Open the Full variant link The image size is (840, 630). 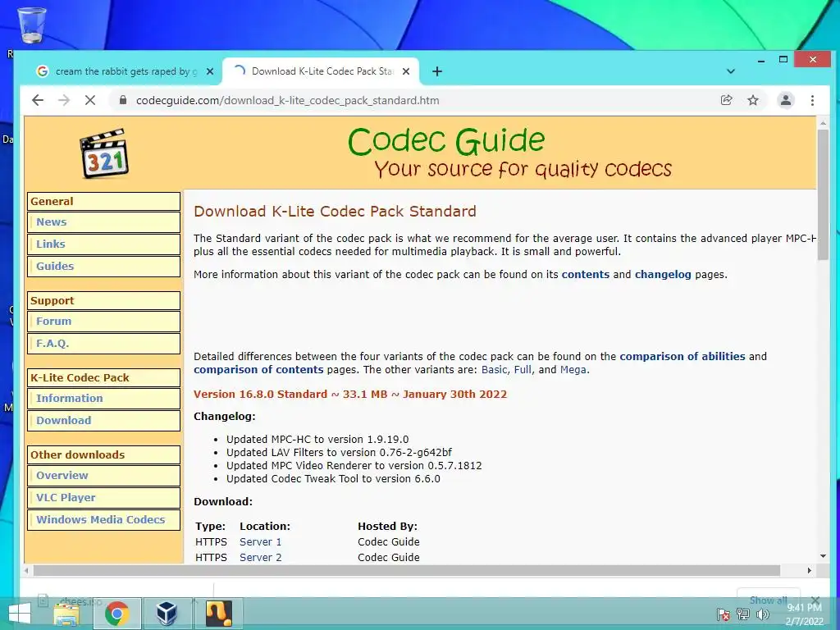(x=523, y=370)
